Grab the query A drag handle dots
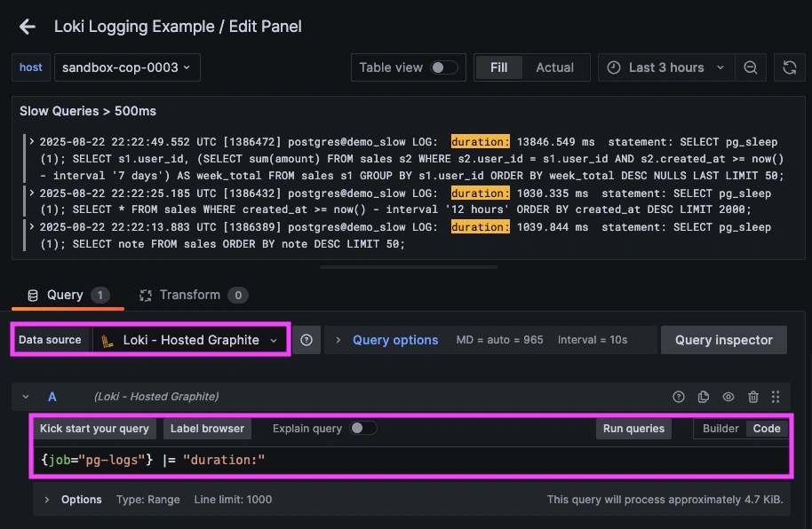This screenshot has width=812, height=529. point(776,397)
